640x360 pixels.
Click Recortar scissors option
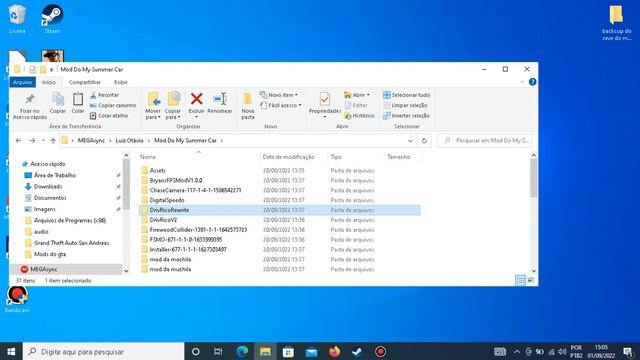click(104, 95)
